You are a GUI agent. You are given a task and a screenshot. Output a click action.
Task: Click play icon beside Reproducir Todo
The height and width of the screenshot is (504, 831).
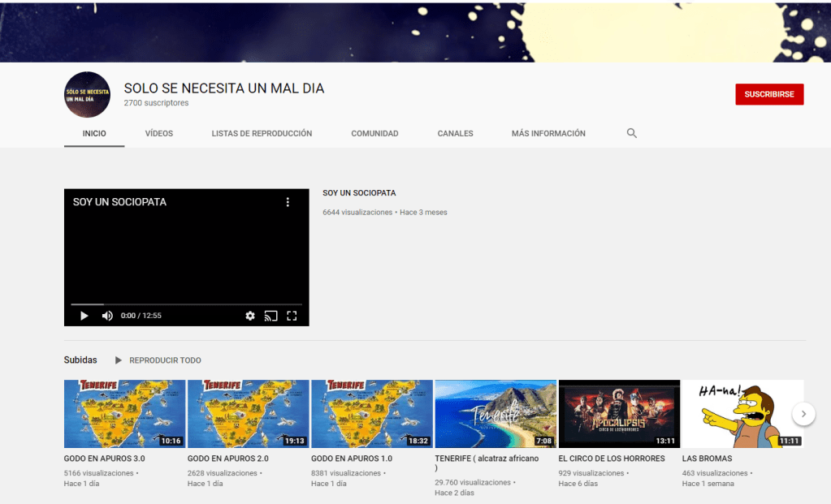coord(119,360)
